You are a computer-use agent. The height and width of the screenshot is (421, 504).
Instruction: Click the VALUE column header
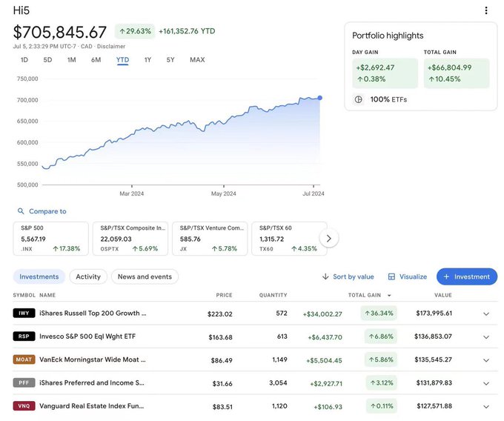pos(443,295)
